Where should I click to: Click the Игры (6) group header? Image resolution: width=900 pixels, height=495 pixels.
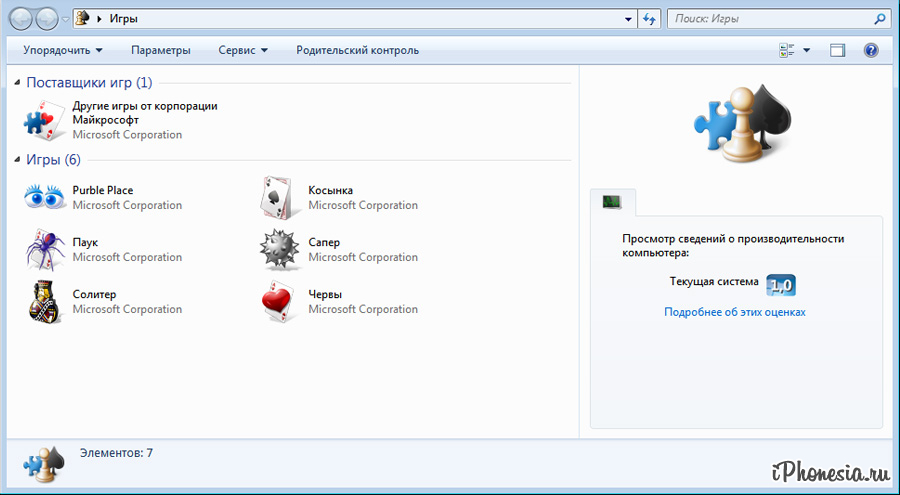(x=53, y=160)
